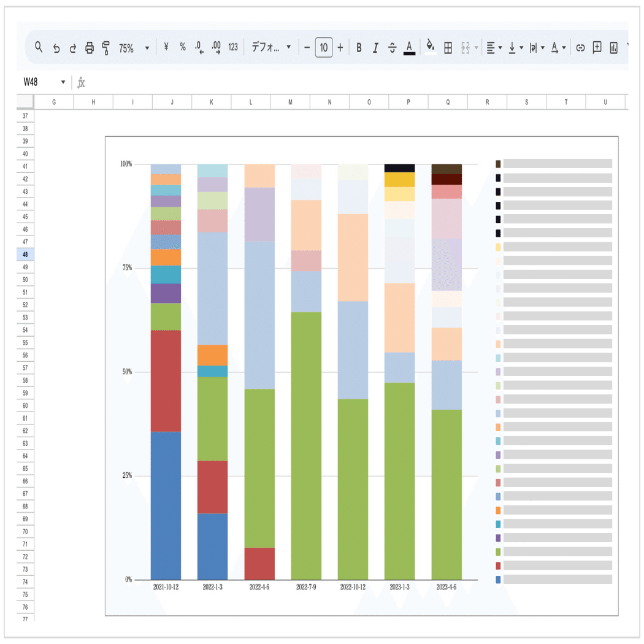Open the Name Box dropdown arrow

click(63, 82)
